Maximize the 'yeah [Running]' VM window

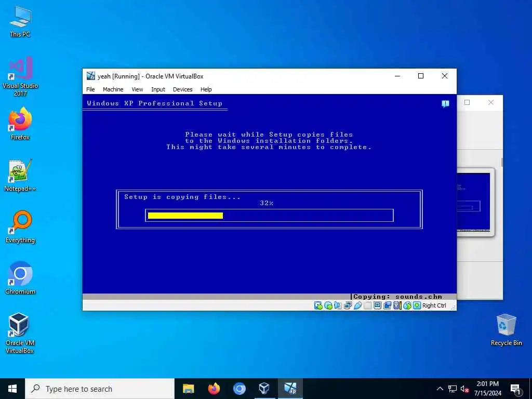pyautogui.click(x=421, y=76)
